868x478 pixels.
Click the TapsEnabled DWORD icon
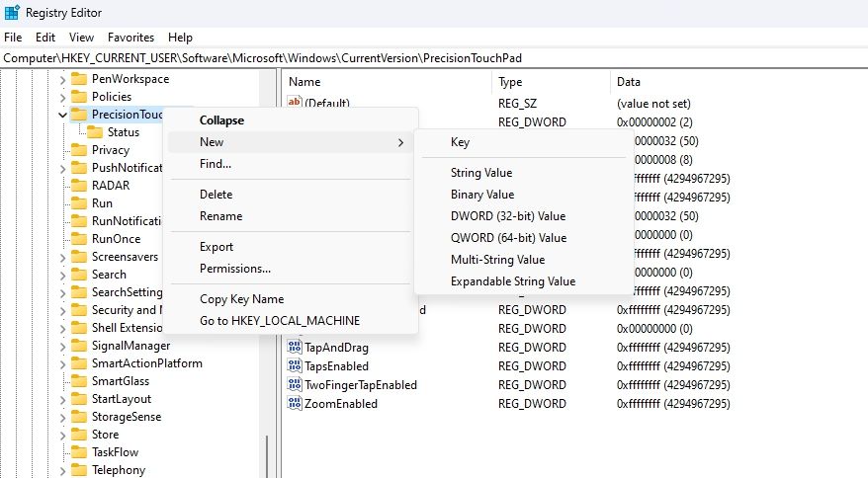click(x=295, y=366)
